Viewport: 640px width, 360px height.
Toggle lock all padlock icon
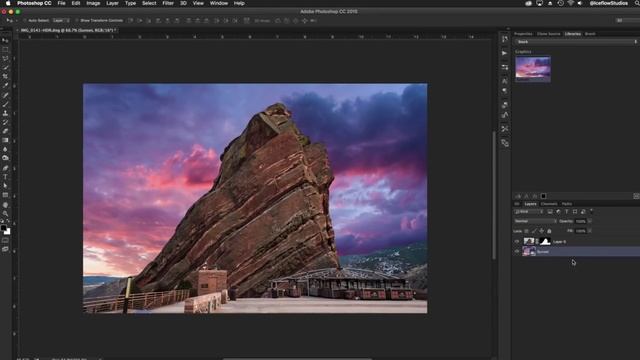coord(549,231)
